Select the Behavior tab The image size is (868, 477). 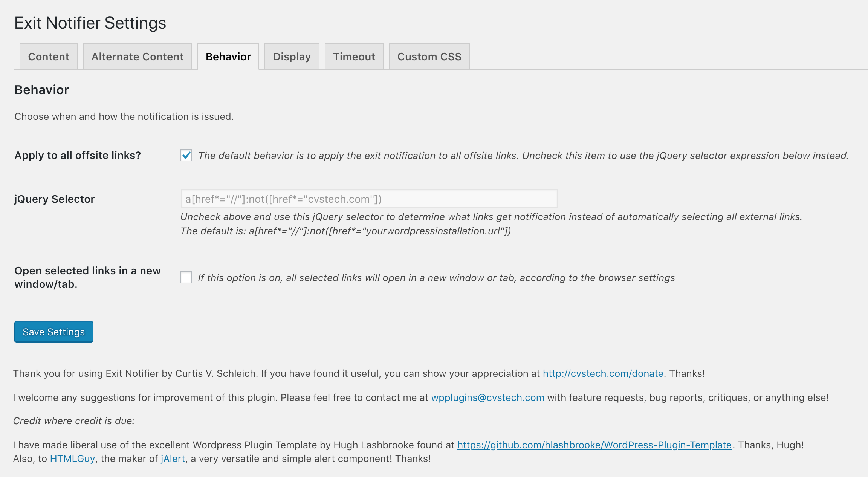click(228, 57)
